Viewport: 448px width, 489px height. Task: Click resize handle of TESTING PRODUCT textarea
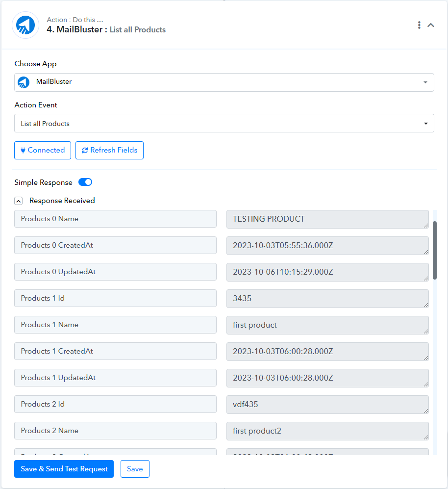click(426, 226)
